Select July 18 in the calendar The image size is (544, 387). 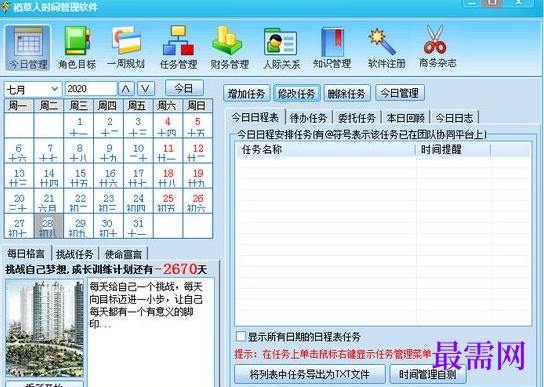click(x=168, y=176)
